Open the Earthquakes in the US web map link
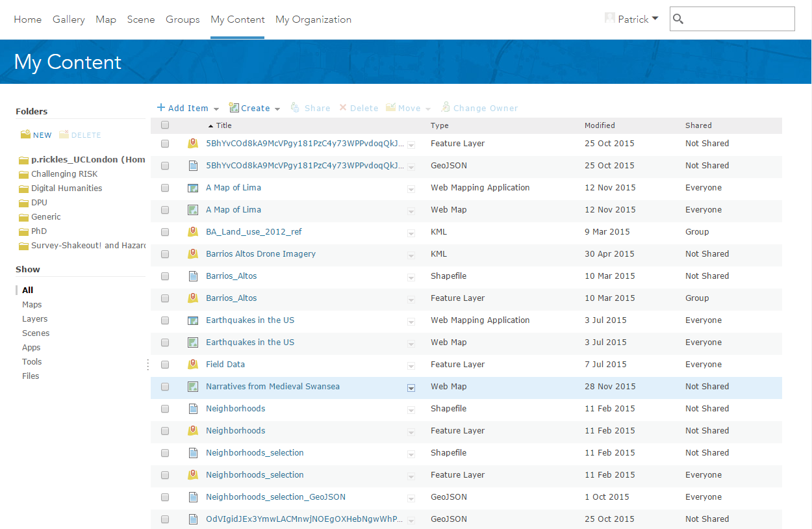812x529 pixels. pyautogui.click(x=250, y=342)
